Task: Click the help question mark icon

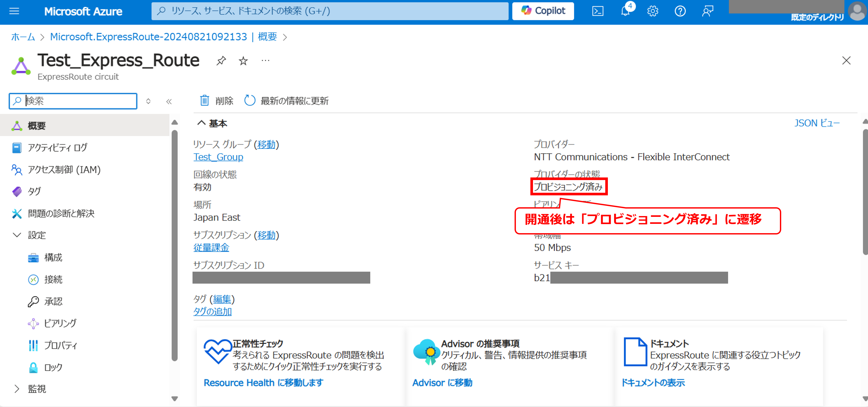Action: tap(680, 11)
